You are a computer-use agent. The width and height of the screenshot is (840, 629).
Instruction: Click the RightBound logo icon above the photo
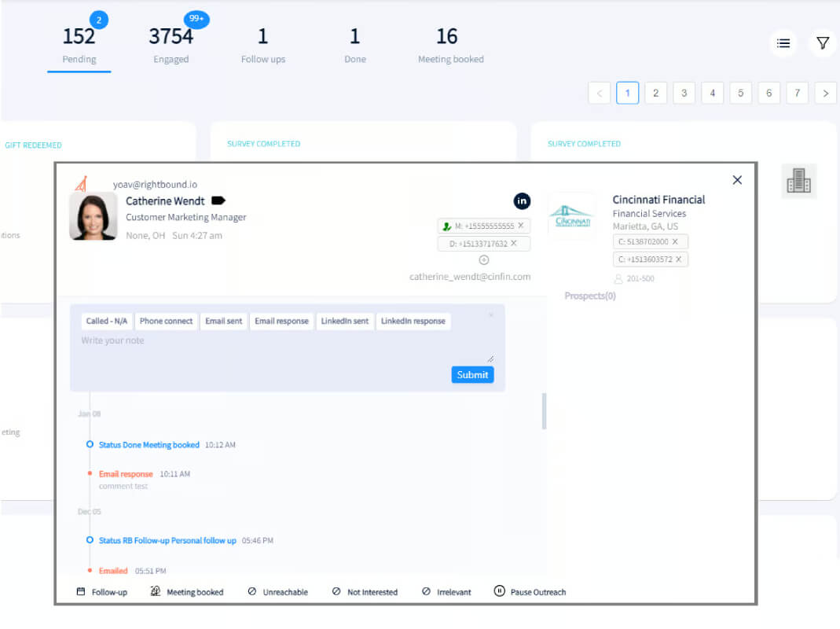(x=81, y=184)
